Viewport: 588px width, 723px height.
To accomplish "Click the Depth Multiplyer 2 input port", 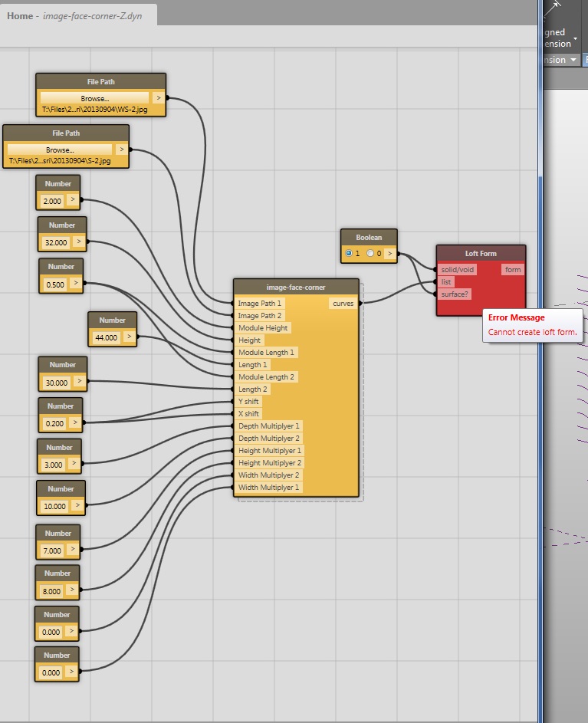I will (269, 438).
